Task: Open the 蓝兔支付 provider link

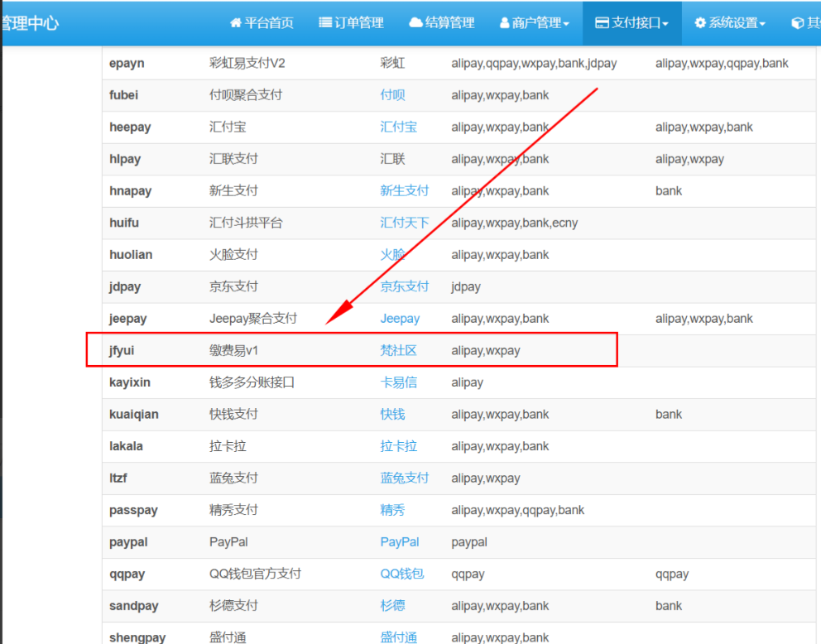Action: 404,478
